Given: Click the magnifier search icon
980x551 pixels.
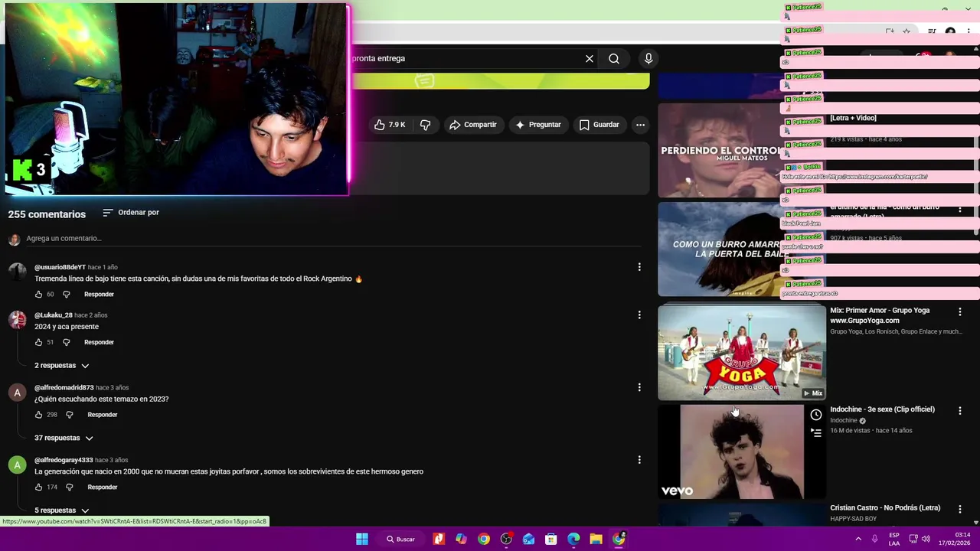Looking at the screenshot, I should click(x=614, y=58).
